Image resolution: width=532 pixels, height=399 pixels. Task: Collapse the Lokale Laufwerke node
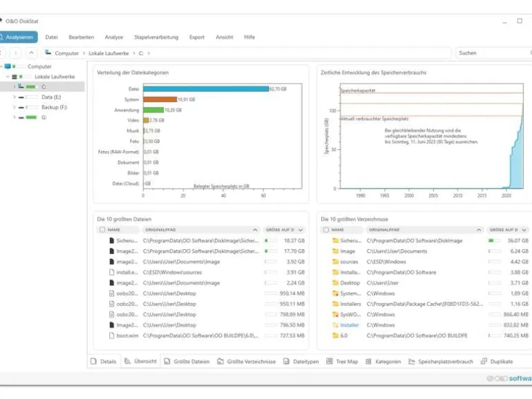click(x=8, y=77)
